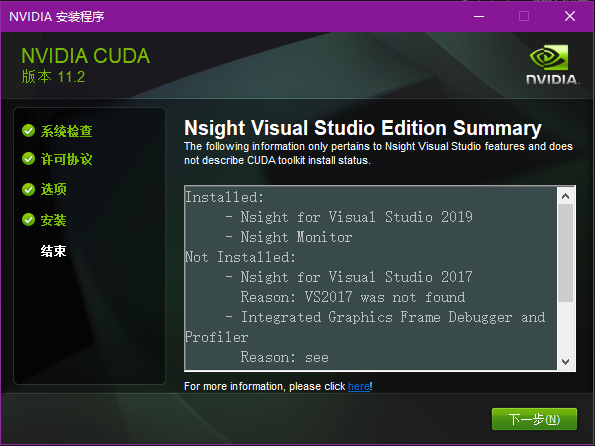Click the '版本 11.2' version text
This screenshot has height=446, width=595.
coord(53,77)
